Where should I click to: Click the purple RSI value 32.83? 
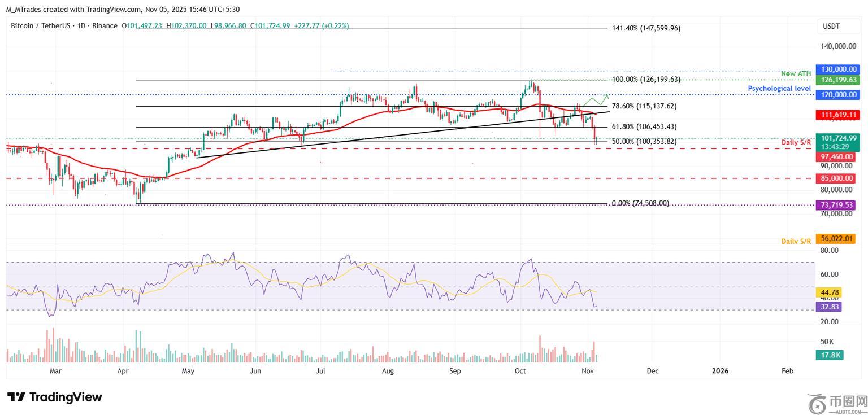pos(828,307)
